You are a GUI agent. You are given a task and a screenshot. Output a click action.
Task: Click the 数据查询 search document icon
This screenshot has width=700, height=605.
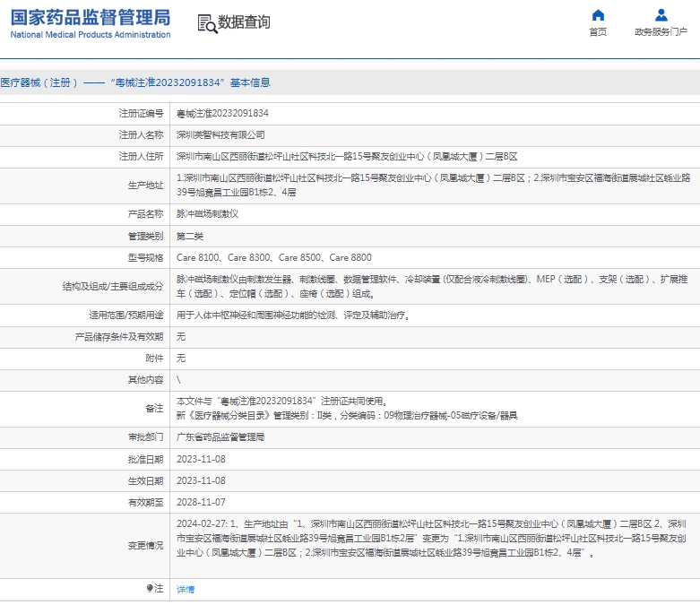coord(207,23)
